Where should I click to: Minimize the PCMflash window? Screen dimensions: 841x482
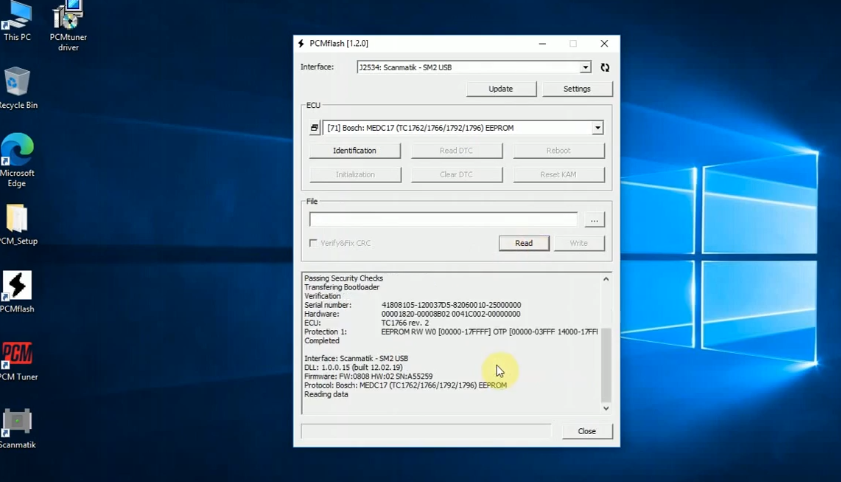tap(542, 44)
